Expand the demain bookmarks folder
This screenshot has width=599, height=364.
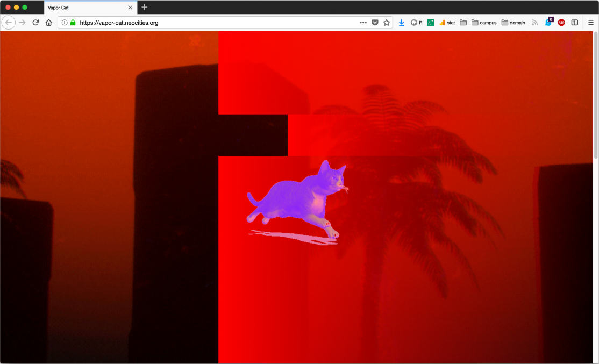click(x=513, y=23)
